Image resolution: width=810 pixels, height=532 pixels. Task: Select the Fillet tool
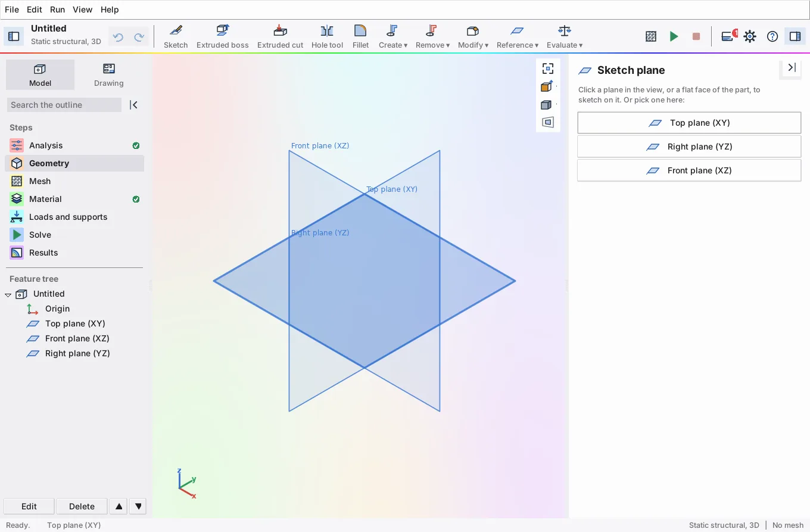360,36
